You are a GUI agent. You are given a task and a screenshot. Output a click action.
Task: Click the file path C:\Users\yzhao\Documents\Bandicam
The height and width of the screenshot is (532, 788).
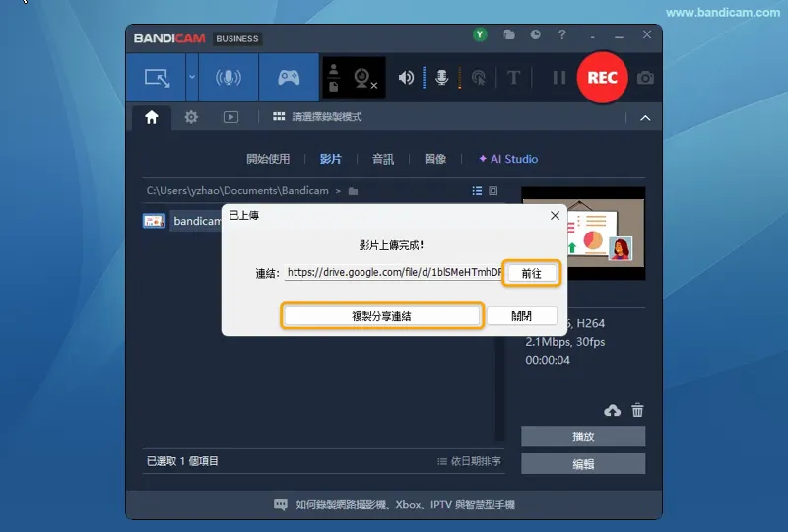click(237, 191)
